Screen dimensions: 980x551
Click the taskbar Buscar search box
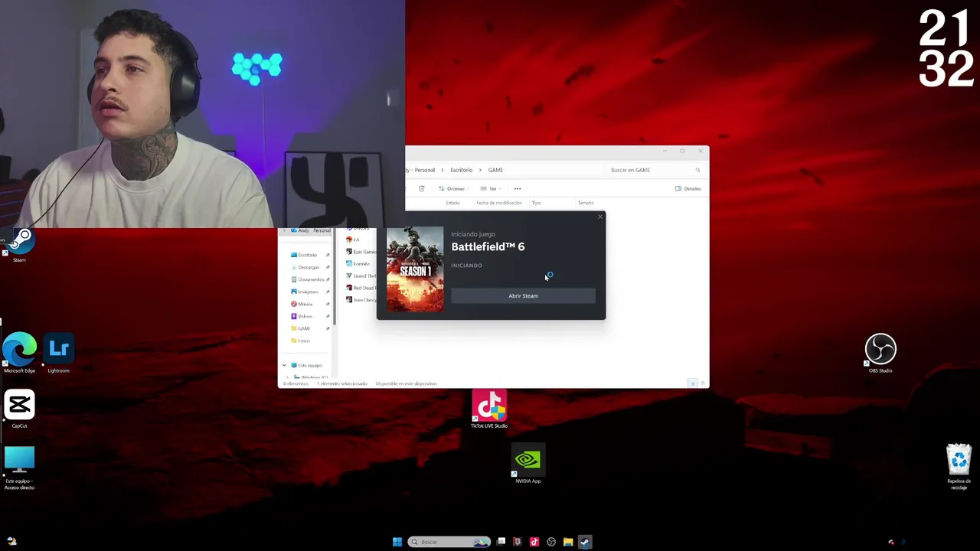[449, 542]
